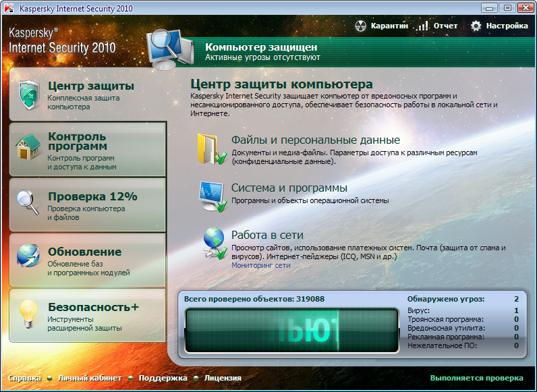Click the magnifying glass icon for Проверка

28,202
